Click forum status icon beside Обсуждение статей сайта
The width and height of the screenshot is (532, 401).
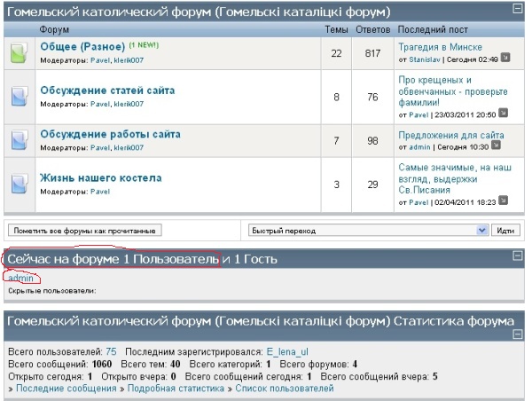20,96
